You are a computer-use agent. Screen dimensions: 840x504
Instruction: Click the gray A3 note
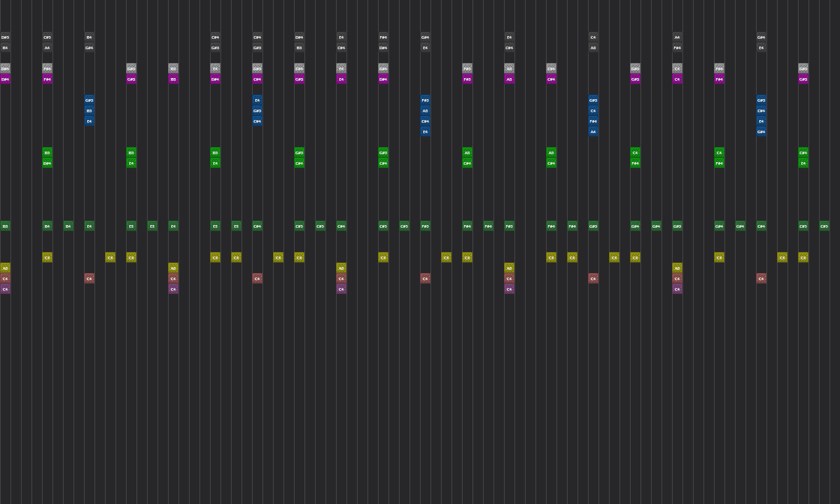509,68
